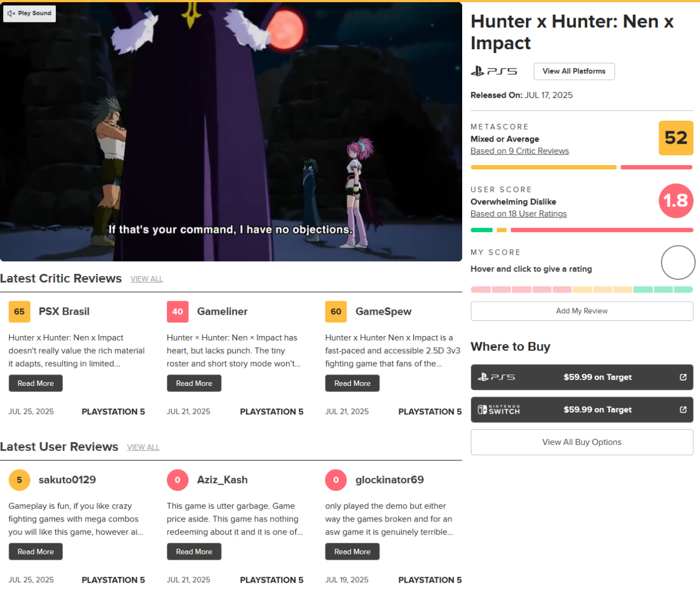Set rating on the My Score color bar
Image resolution: width=700 pixels, height=604 pixels.
click(581, 290)
